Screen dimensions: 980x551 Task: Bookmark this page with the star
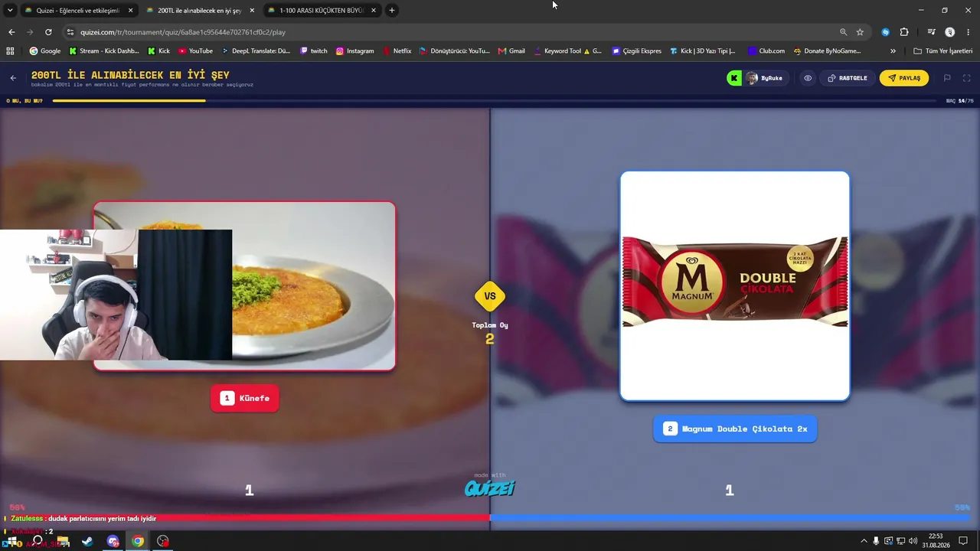coord(860,32)
